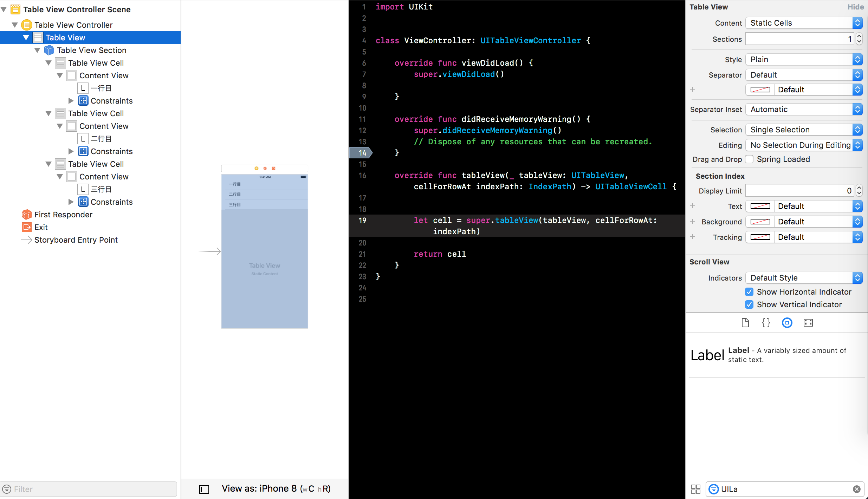The image size is (868, 499).
Task: Increment Sections using the stepper control
Action: coord(859,37)
